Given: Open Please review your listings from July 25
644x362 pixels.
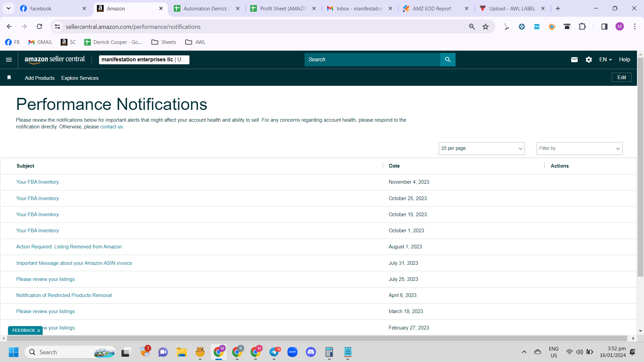Looking at the screenshot, I should pos(46,279).
